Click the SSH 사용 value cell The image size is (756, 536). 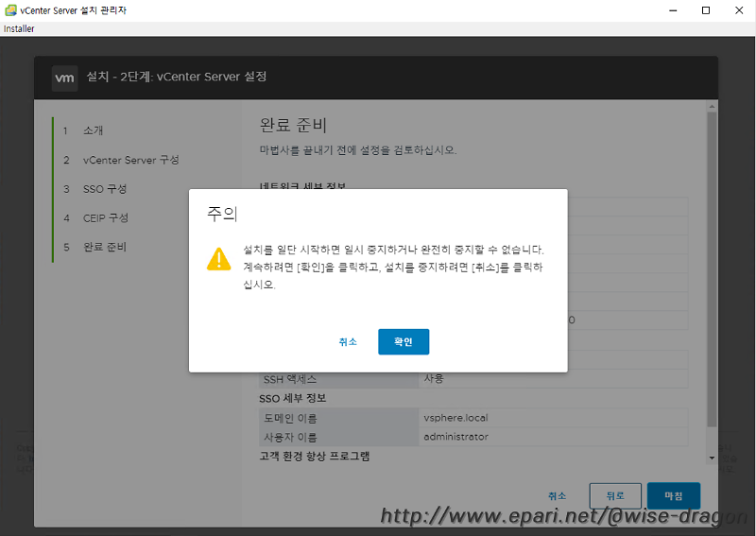(553, 379)
